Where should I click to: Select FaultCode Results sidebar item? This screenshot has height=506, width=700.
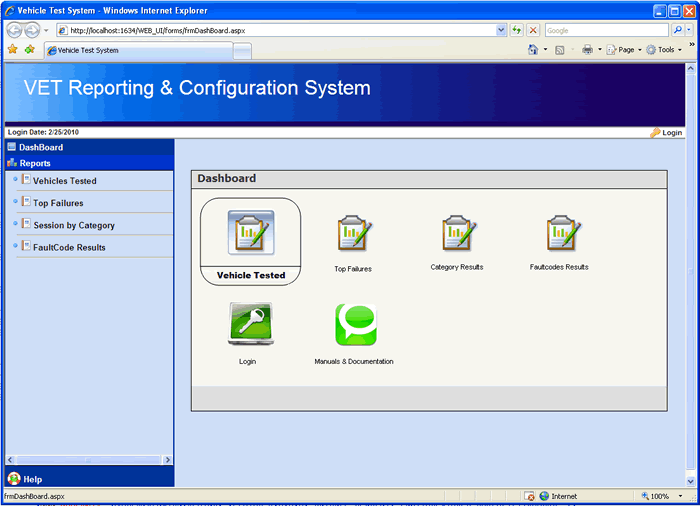pos(69,247)
